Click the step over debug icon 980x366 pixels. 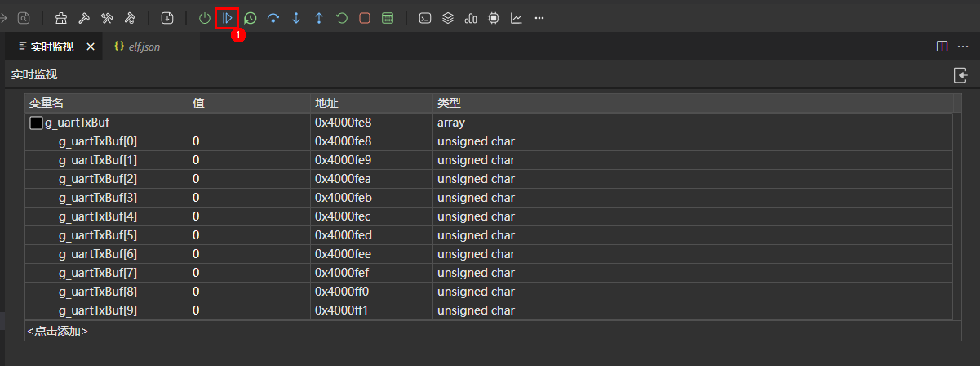(x=273, y=18)
